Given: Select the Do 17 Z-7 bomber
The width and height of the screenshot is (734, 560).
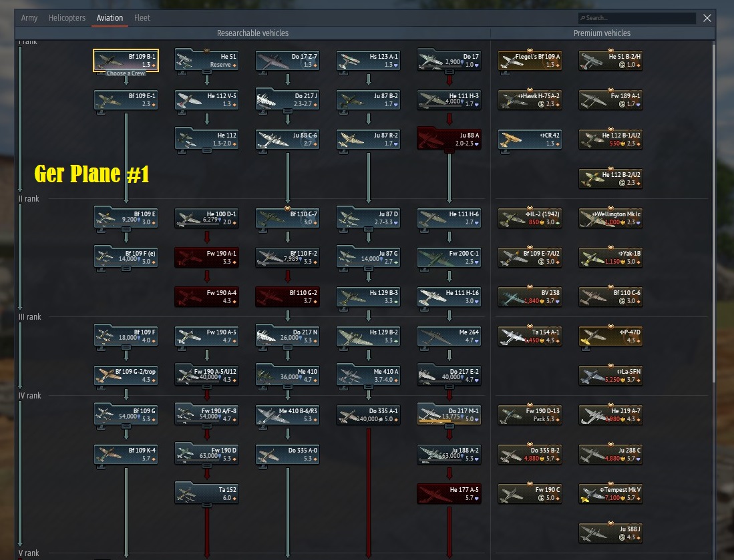Looking at the screenshot, I should (x=287, y=60).
